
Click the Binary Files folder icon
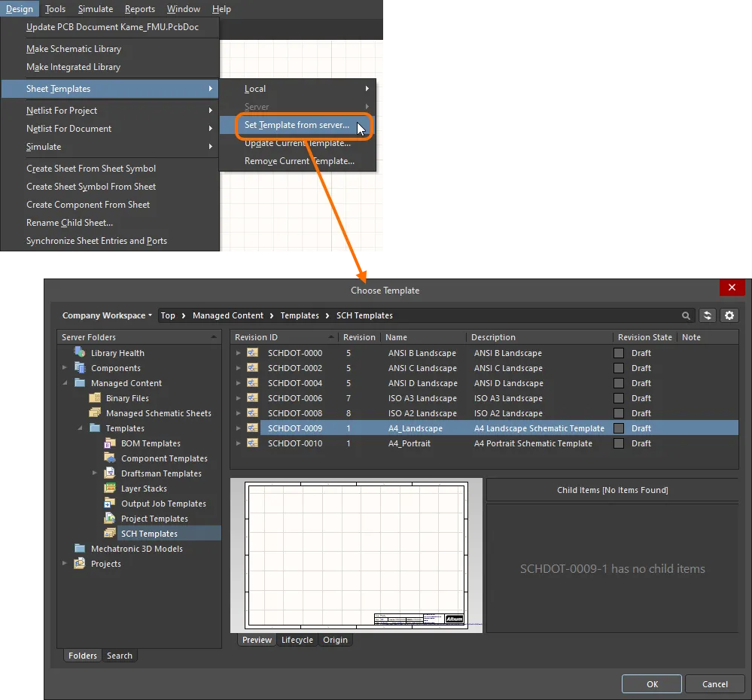point(95,398)
